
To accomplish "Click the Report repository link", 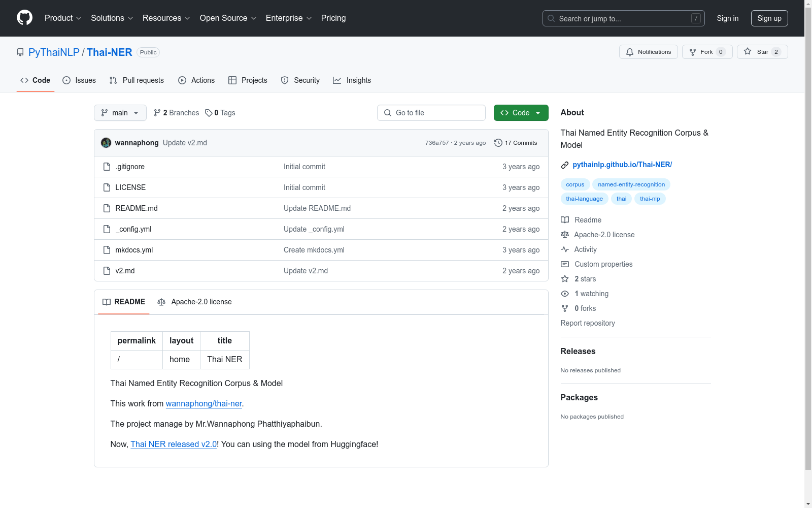I will tap(588, 323).
